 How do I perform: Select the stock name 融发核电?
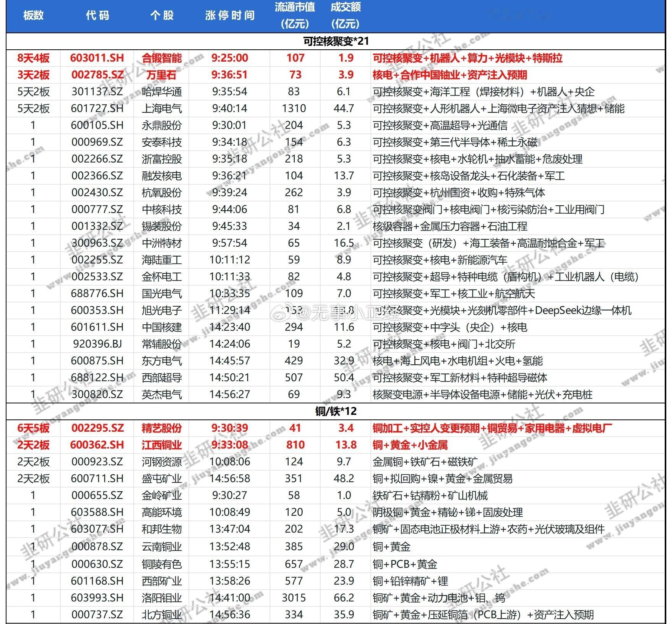coord(162,175)
